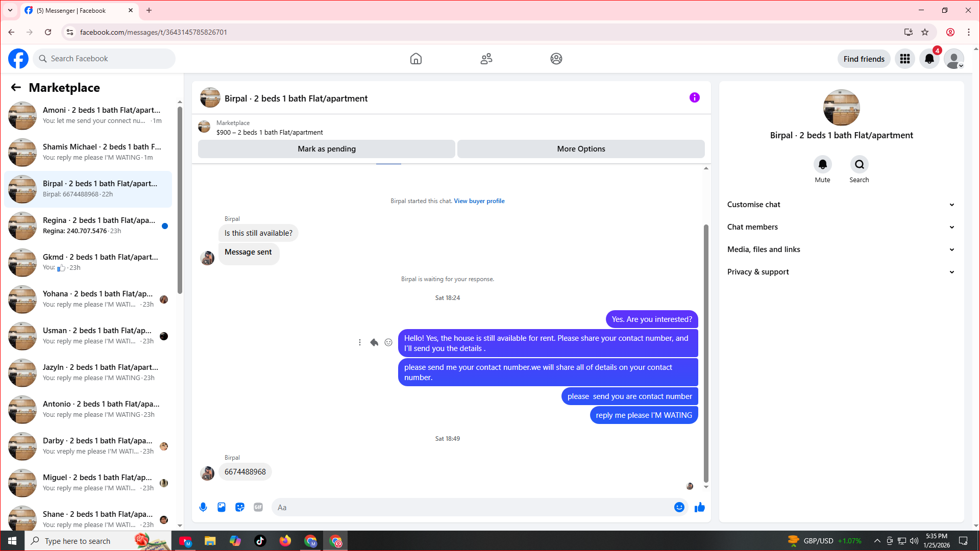The width and height of the screenshot is (980, 551).
Task: Open TikTok from the taskbar
Action: [x=260, y=541]
